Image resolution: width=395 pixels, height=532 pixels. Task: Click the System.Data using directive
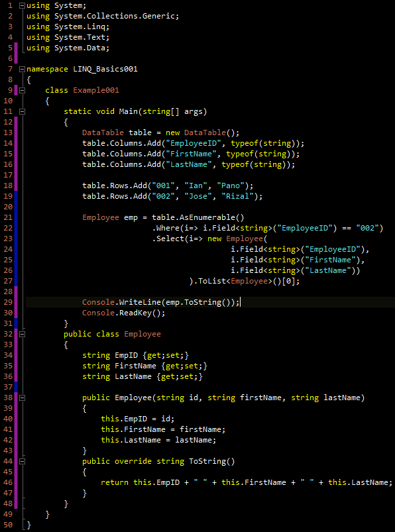pos(68,48)
